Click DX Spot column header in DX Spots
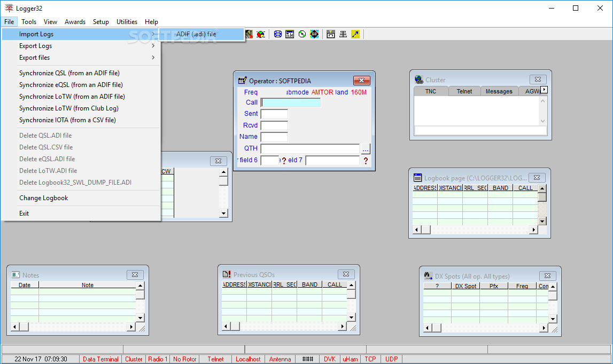The height and width of the screenshot is (364, 613). (x=465, y=286)
